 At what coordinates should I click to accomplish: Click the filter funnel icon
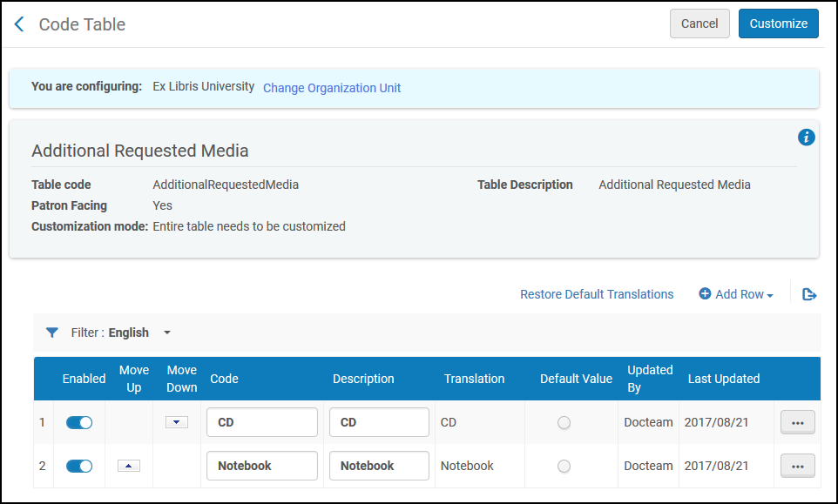point(52,333)
